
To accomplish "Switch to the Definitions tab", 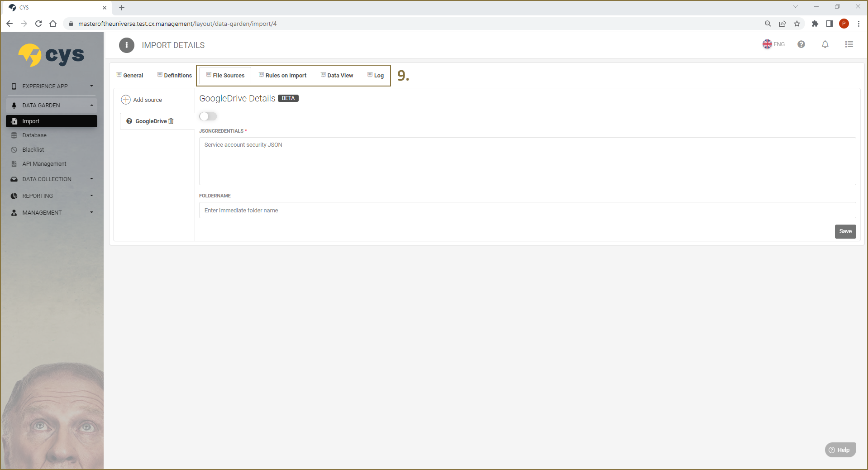I will coord(175,75).
